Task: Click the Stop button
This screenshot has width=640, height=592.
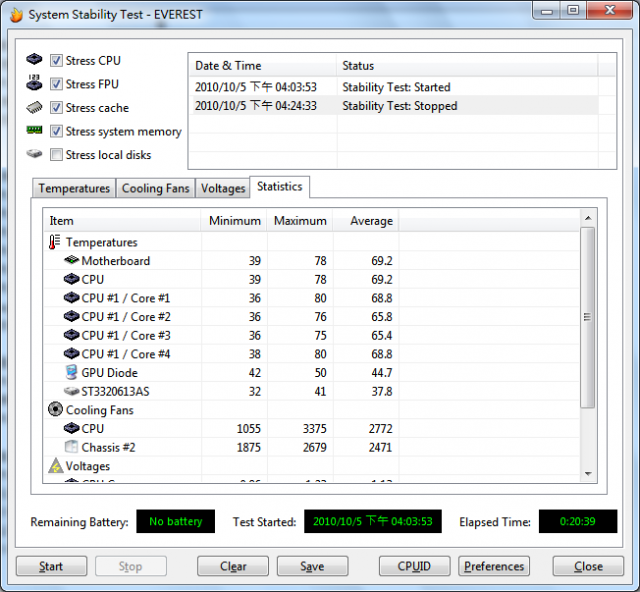Action: (x=131, y=566)
